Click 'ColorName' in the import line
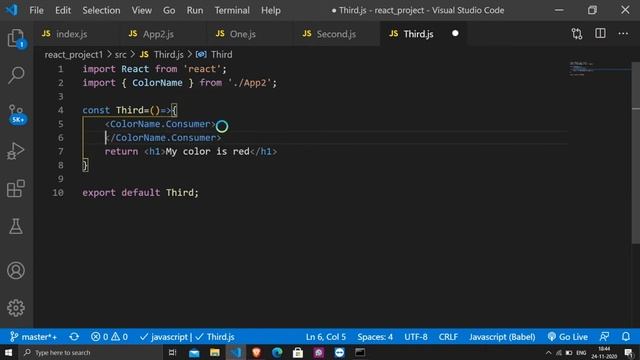 click(x=157, y=83)
